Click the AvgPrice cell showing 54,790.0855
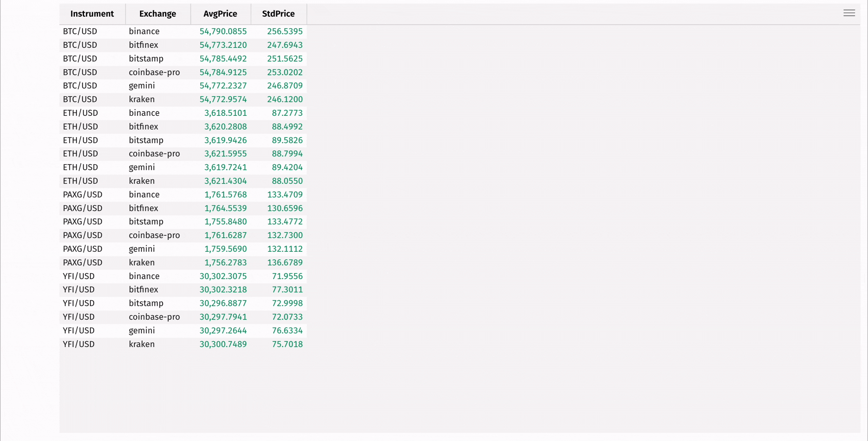Screen dimensions: 868x441 223,31
